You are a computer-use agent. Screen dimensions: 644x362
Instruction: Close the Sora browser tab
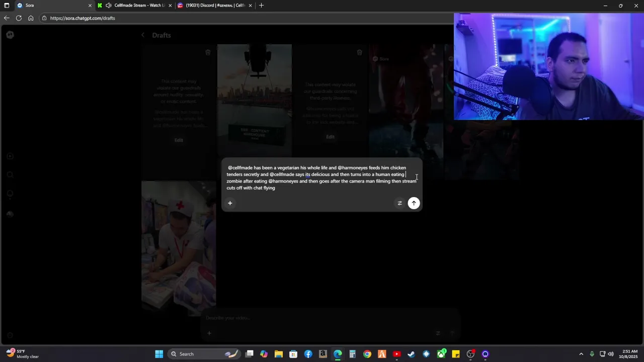pos(90,6)
